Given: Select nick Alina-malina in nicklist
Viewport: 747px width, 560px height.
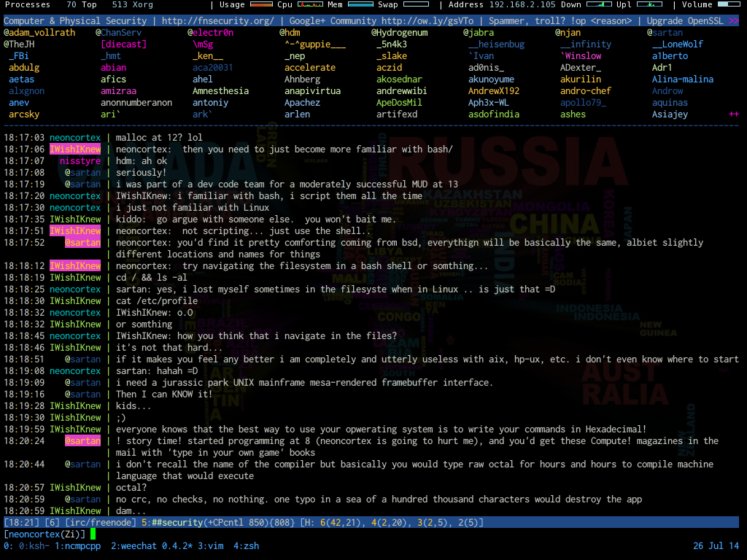Looking at the screenshot, I should 683,79.
